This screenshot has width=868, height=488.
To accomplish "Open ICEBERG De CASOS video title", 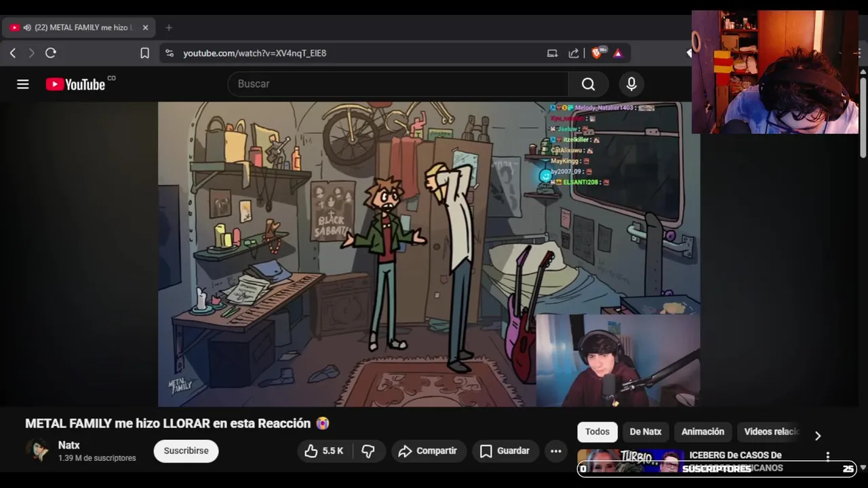I will pos(736,461).
